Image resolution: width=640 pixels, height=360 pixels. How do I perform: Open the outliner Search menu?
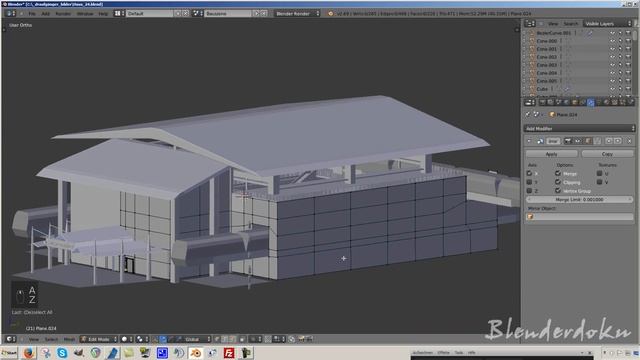point(571,24)
